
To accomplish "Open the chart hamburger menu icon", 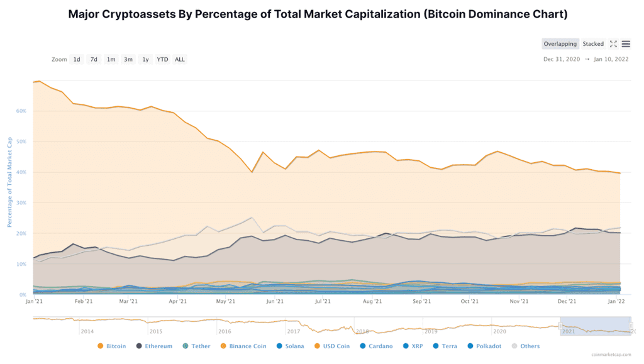I will [x=626, y=44].
